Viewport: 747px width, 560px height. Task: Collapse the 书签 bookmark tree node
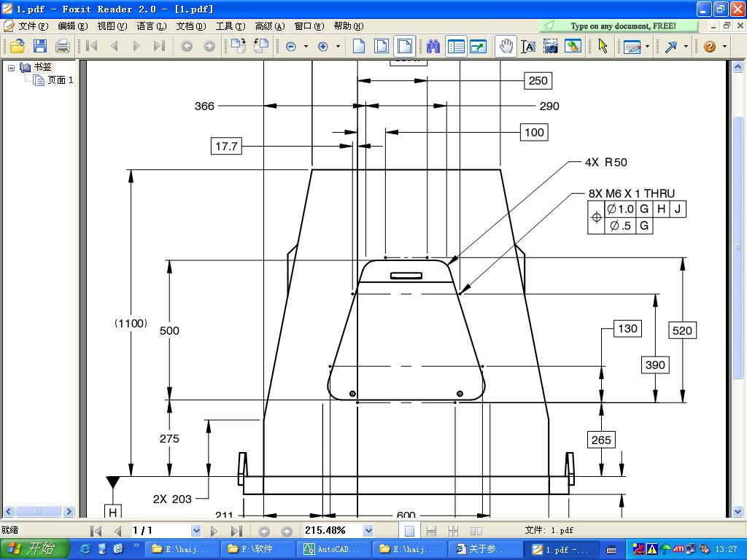12,68
